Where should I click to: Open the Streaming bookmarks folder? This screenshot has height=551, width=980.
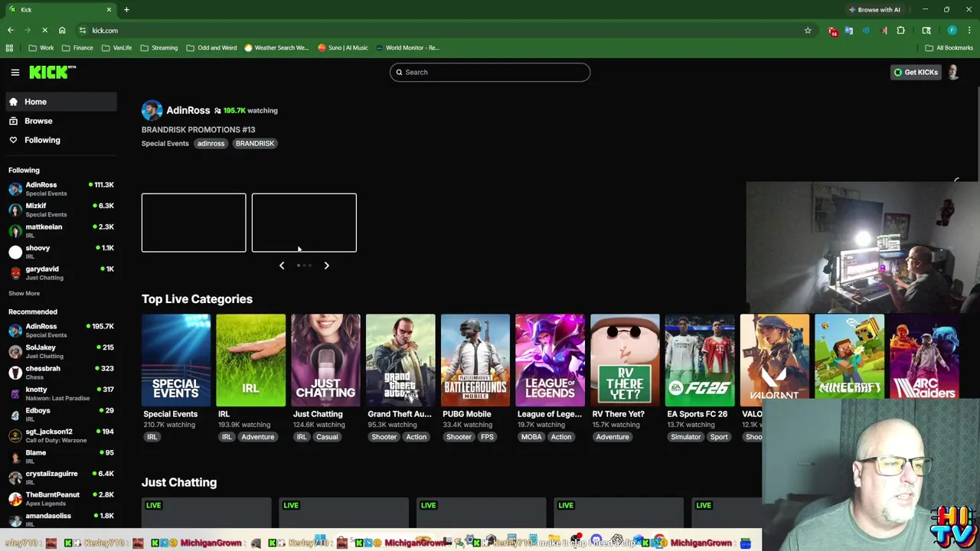(x=159, y=47)
